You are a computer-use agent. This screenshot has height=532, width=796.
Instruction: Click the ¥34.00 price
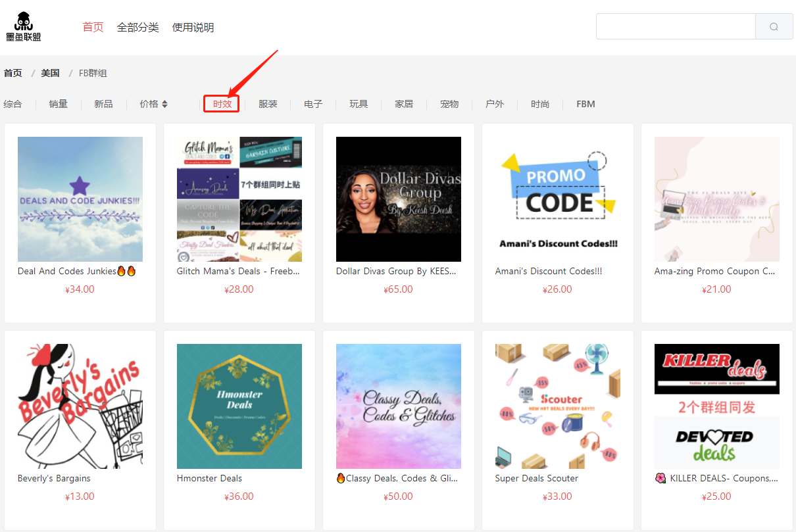(80, 289)
